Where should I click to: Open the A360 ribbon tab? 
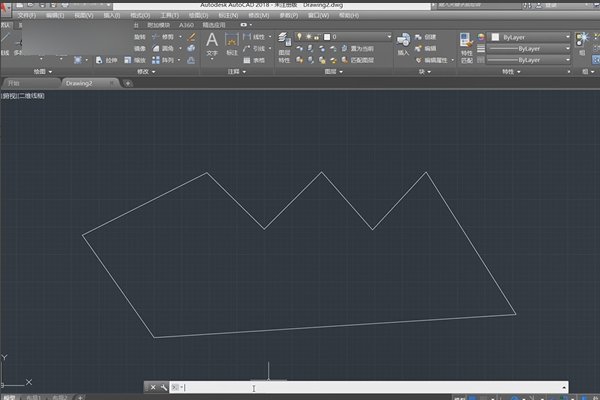point(186,24)
